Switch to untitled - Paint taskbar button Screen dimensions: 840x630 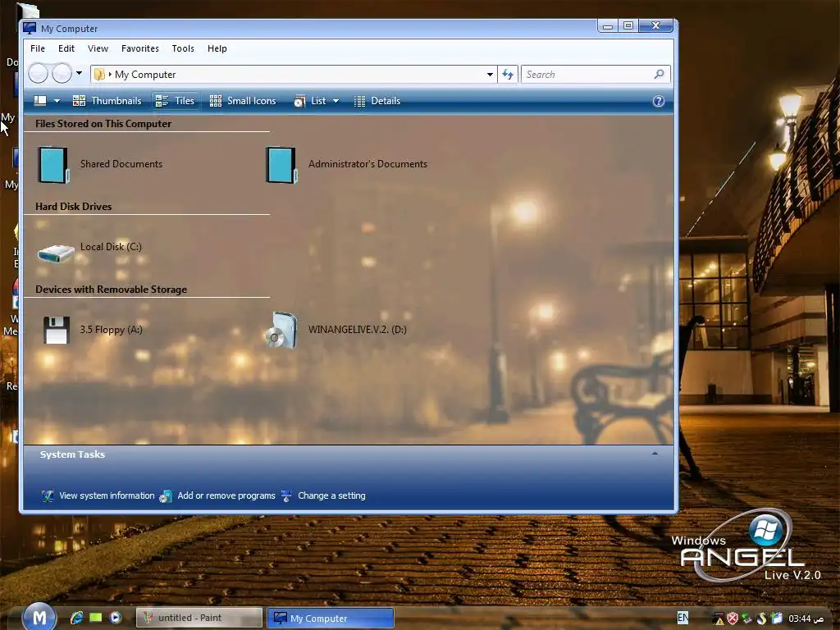pos(199,618)
